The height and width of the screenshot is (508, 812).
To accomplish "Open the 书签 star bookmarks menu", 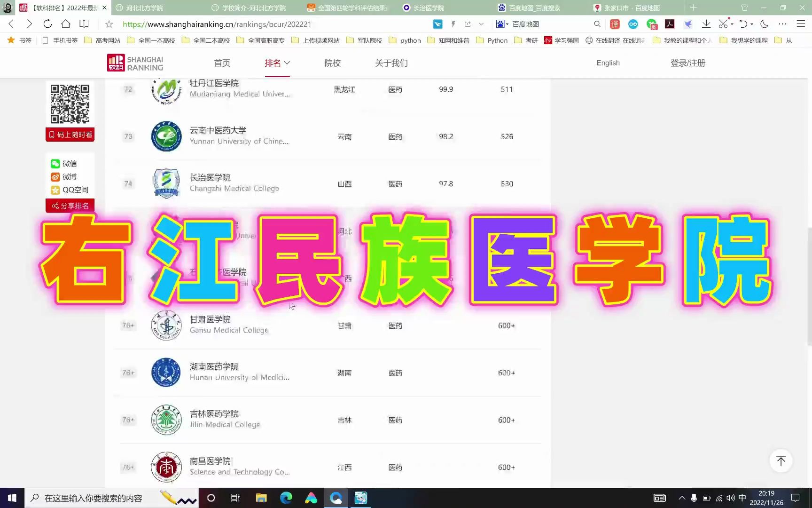I will (19, 40).
